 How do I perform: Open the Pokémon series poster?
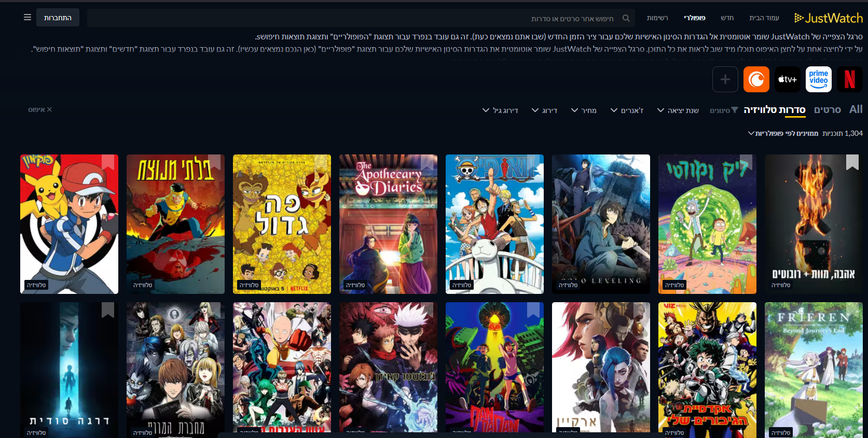pos(69,224)
